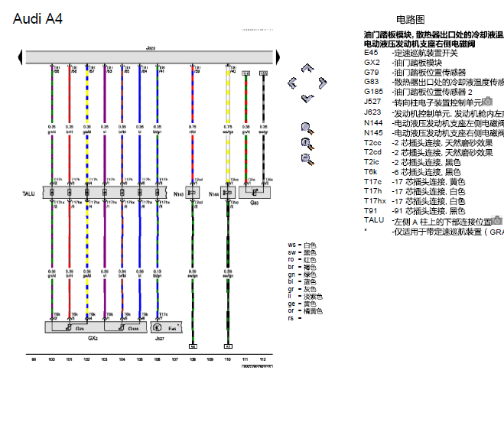Viewport: 504px width, 432px height.
Task: Click the TALU label left of connector
Action: click(x=28, y=193)
